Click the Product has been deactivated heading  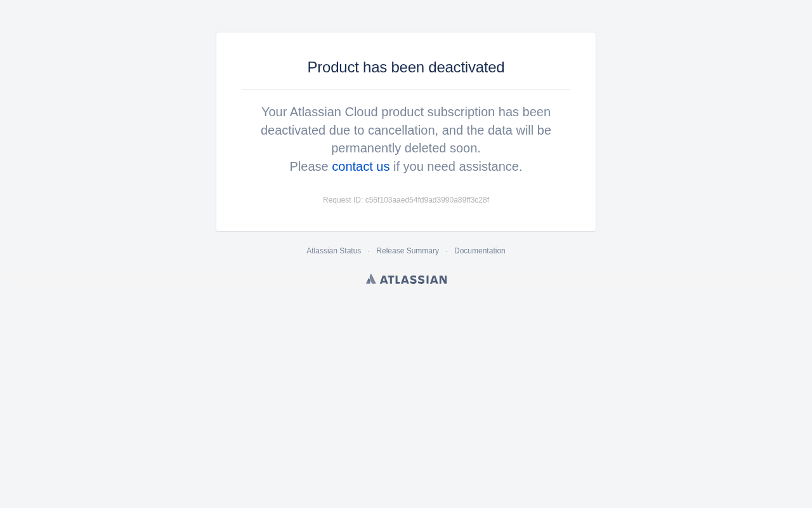(x=406, y=67)
